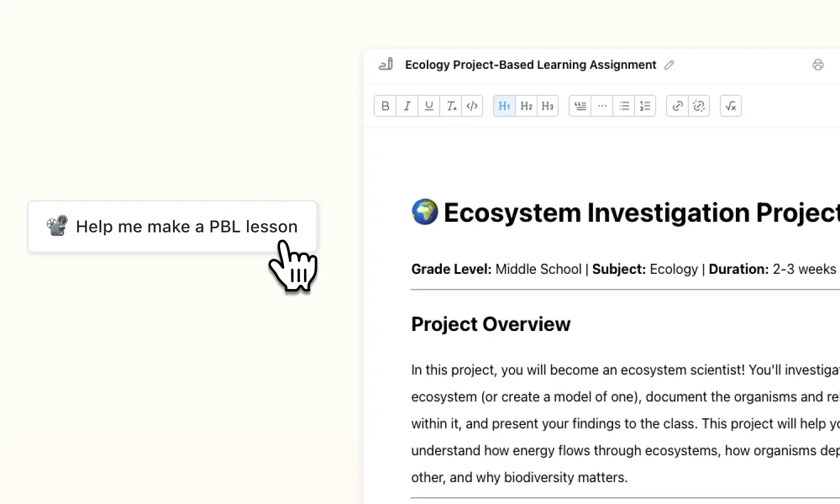Rename the document via the pencil icon
The width and height of the screenshot is (840, 504).
pos(669,65)
